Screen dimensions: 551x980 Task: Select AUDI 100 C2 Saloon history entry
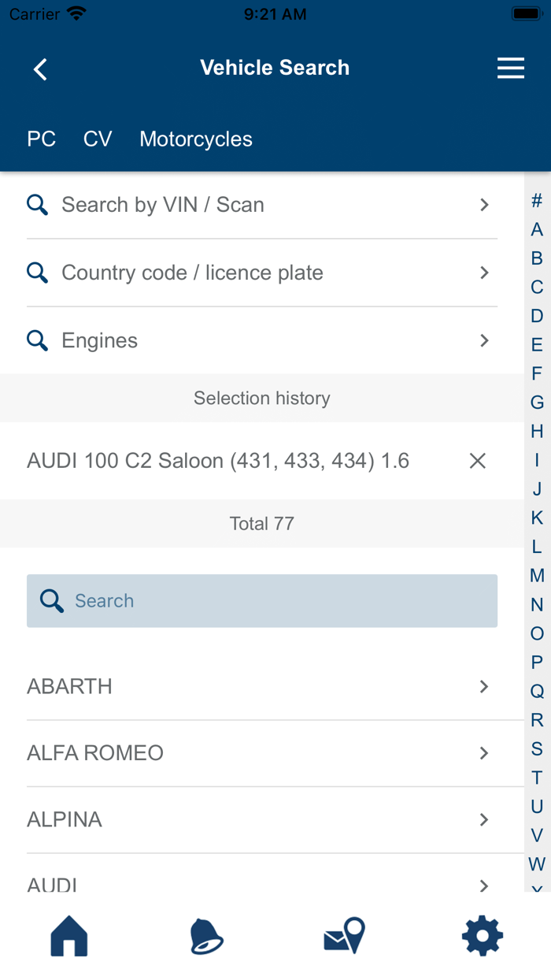[218, 461]
